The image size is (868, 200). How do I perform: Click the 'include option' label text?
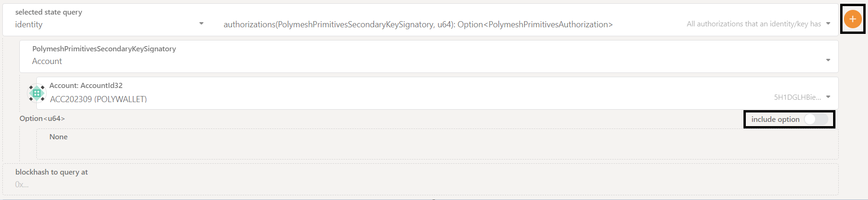(x=775, y=120)
